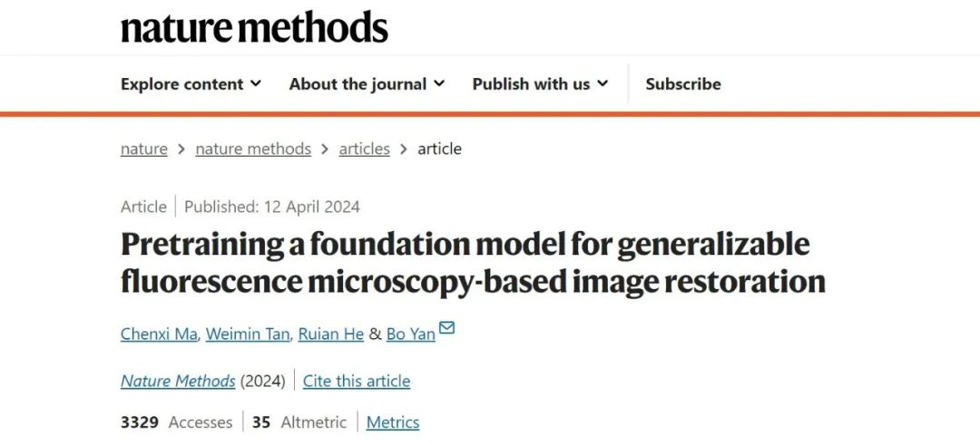Image resolution: width=980 pixels, height=446 pixels.
Task: Go to nature methods breadcrumb link
Action: (x=253, y=150)
